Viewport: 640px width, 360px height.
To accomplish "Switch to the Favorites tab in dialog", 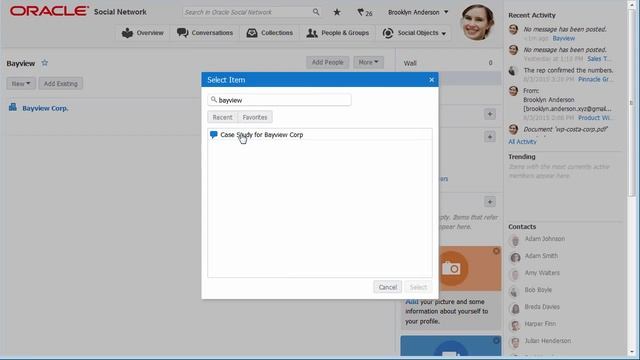I will 255,117.
